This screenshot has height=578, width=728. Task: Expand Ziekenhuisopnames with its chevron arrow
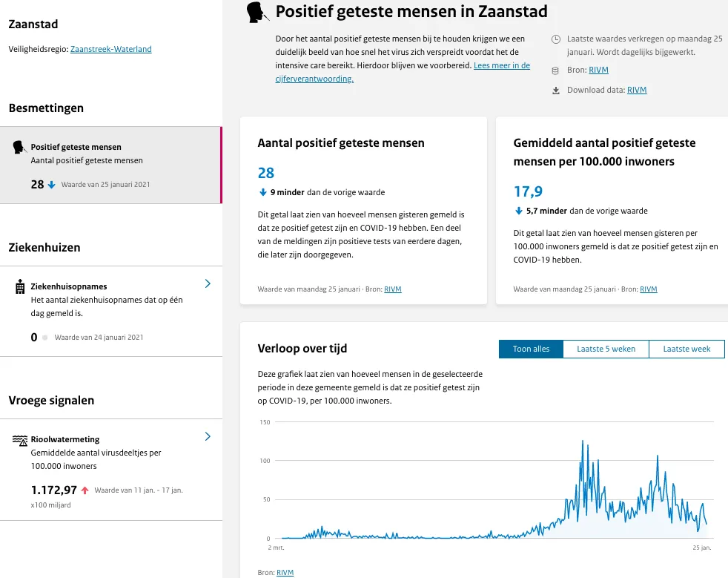pyautogui.click(x=208, y=283)
